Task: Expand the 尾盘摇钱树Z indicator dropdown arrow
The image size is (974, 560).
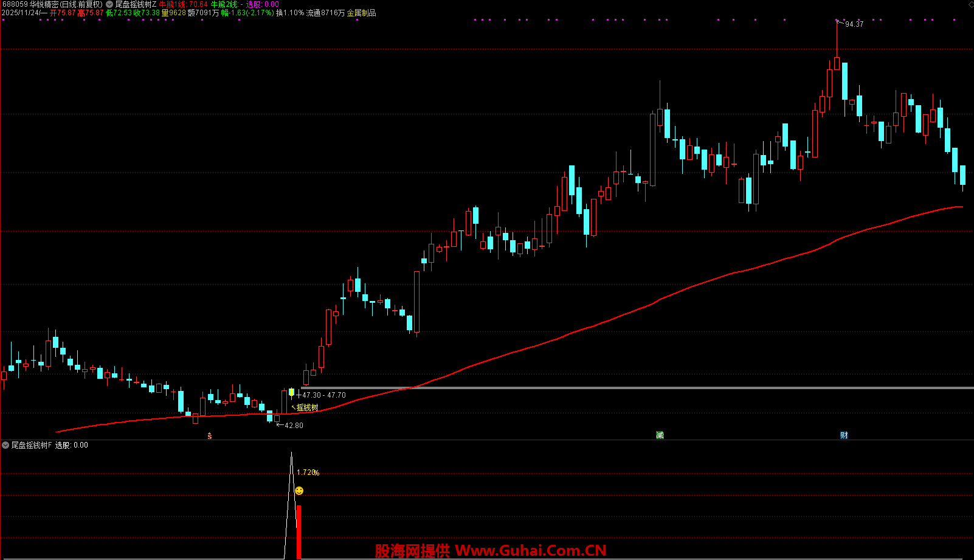Action: [x=109, y=4]
